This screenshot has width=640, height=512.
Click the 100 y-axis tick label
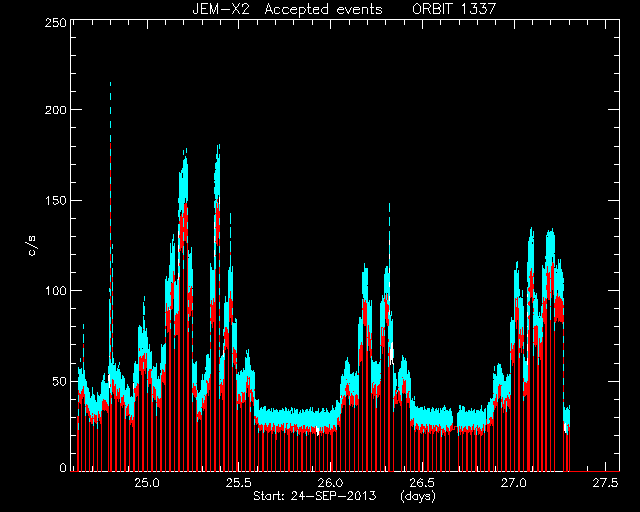coord(56,291)
